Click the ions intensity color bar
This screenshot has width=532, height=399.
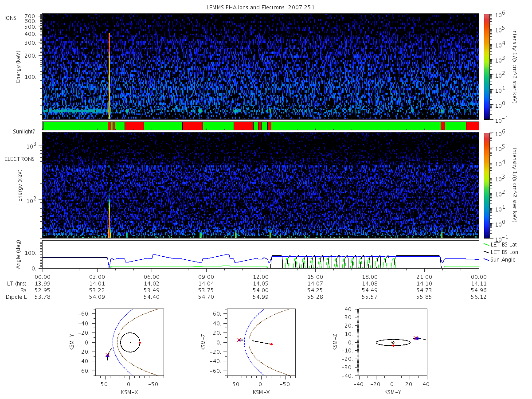tap(486, 66)
